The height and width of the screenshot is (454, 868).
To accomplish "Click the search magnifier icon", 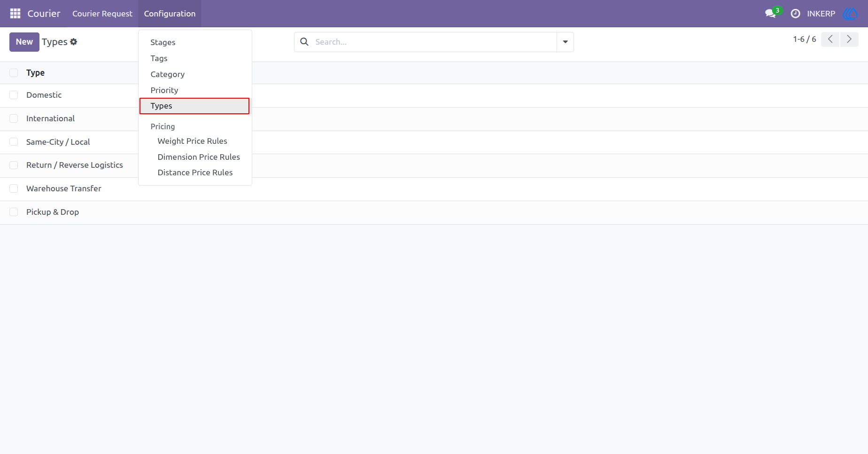I will tap(304, 42).
